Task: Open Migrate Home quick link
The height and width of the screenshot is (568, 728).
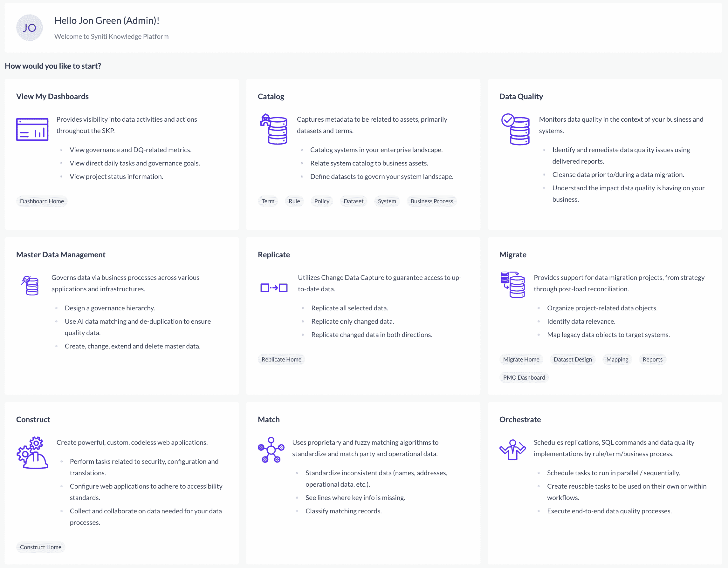Action: pyautogui.click(x=521, y=359)
